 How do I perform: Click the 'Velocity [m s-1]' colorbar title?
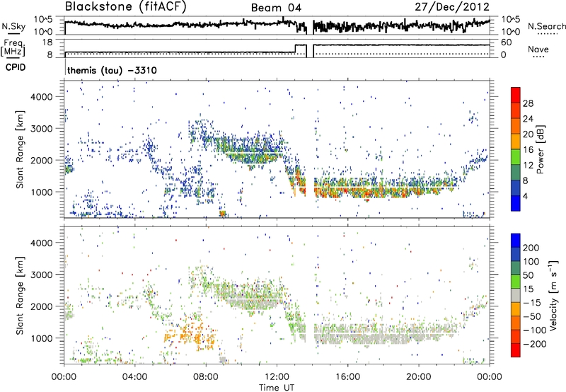[x=553, y=295]
